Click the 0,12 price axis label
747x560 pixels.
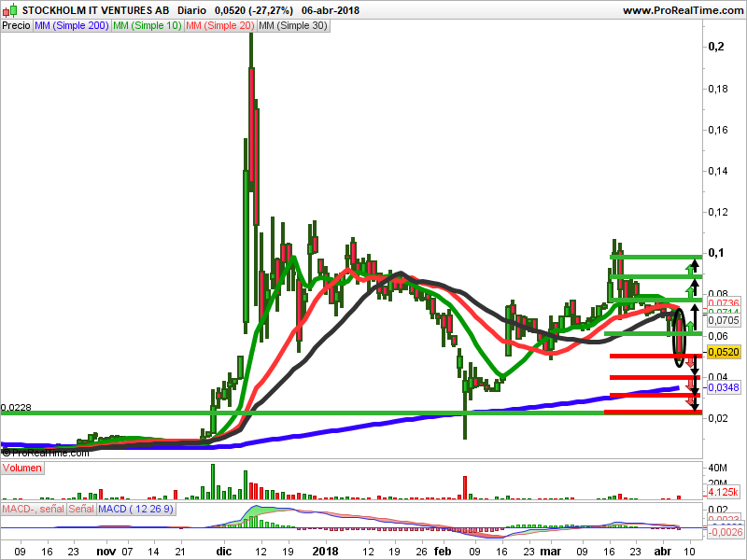pos(718,212)
